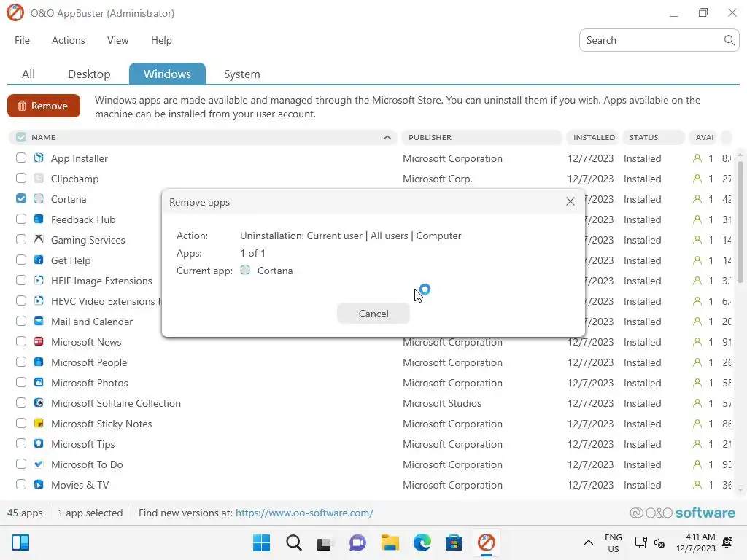Open clock and date in taskbar
This screenshot has width=747, height=560.
pos(695,542)
